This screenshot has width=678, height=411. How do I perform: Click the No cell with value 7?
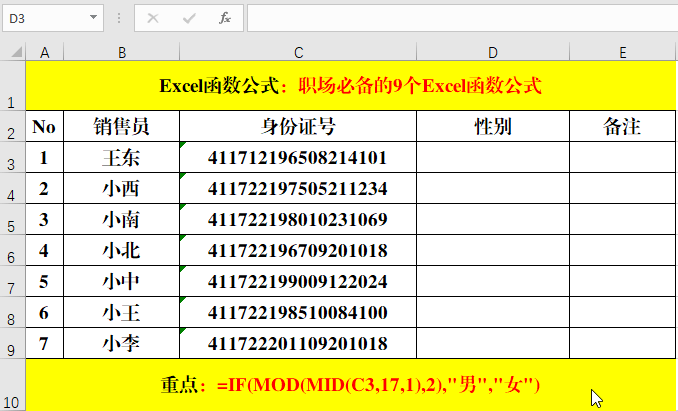tap(45, 344)
